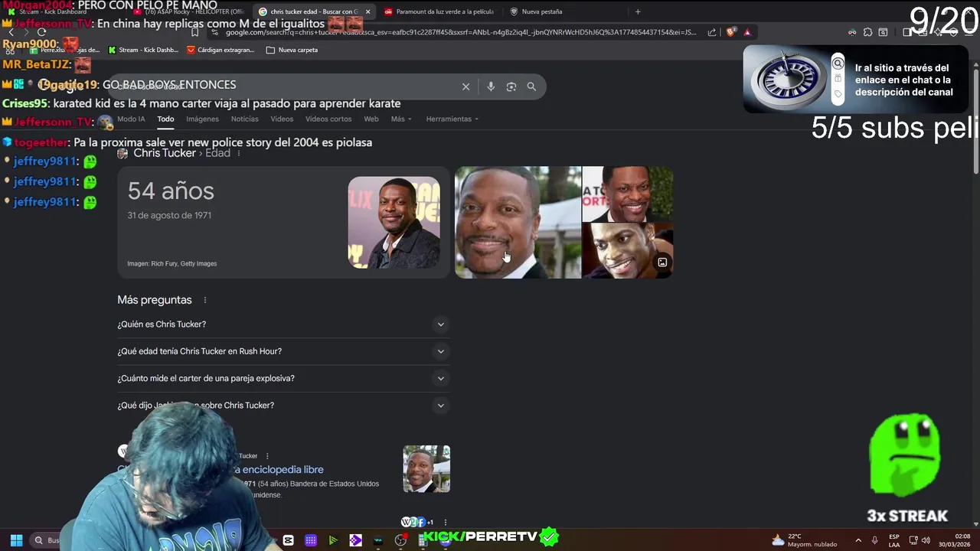Image resolution: width=980 pixels, height=551 pixels.
Task: Open image gallery icon on photo collage
Action: pyautogui.click(x=662, y=262)
